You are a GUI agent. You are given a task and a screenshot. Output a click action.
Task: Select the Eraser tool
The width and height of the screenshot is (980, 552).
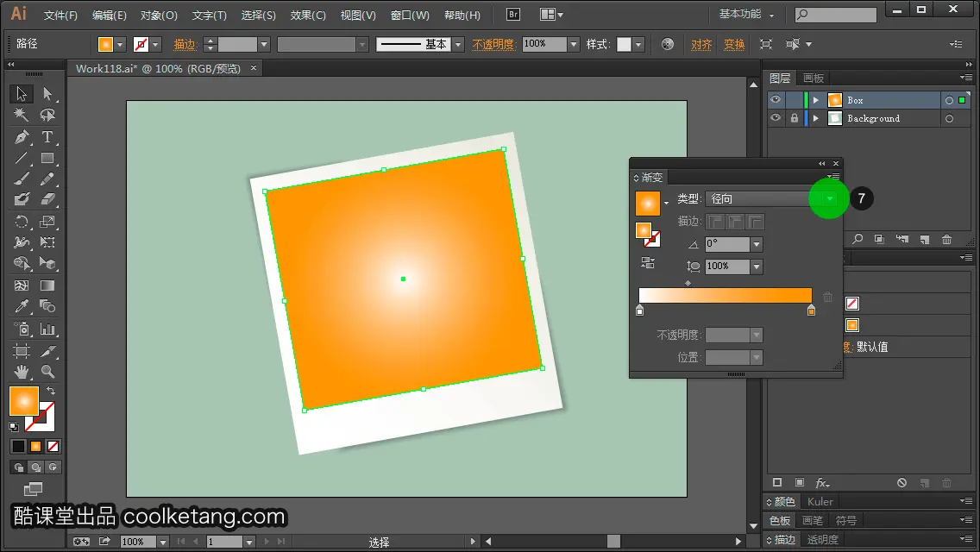(47, 199)
